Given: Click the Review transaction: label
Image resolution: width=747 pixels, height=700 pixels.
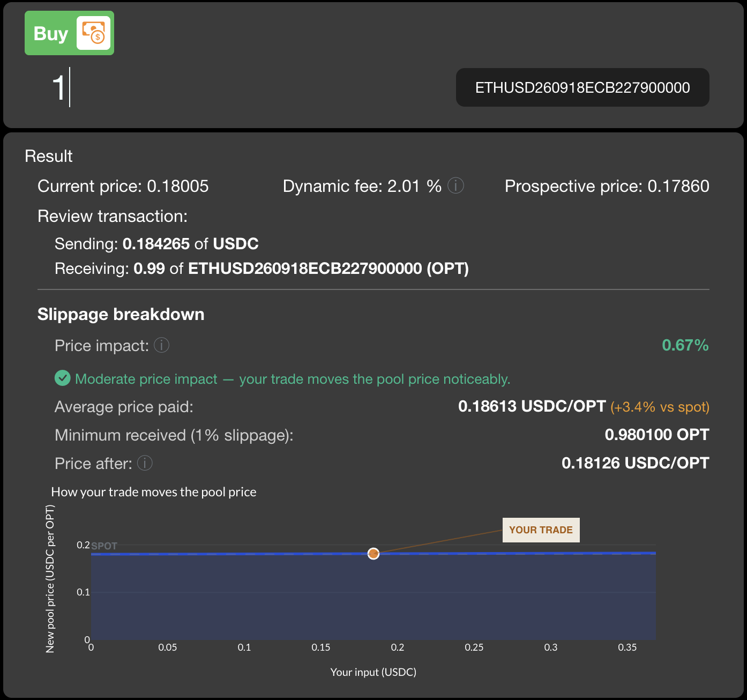Looking at the screenshot, I should tap(113, 216).
